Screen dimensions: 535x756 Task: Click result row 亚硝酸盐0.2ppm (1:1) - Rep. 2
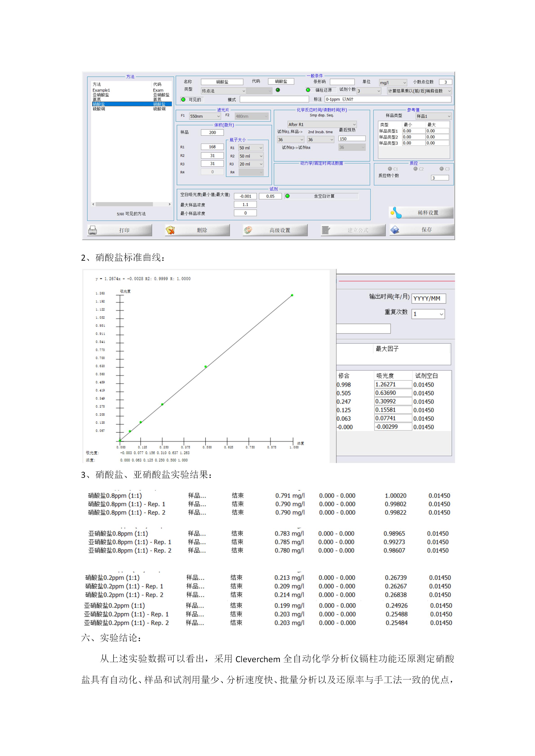(x=268, y=623)
